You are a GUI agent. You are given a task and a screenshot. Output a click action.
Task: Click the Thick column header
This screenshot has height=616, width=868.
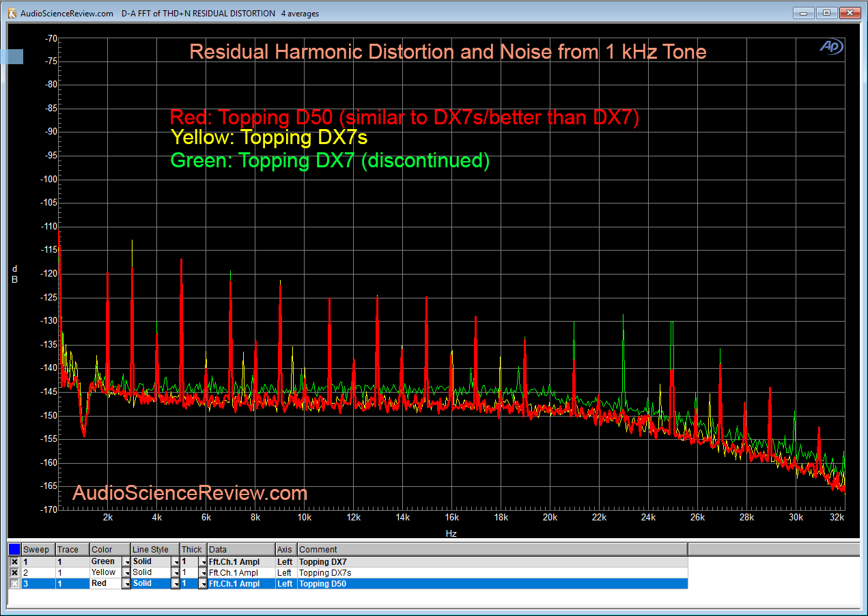[x=194, y=549]
